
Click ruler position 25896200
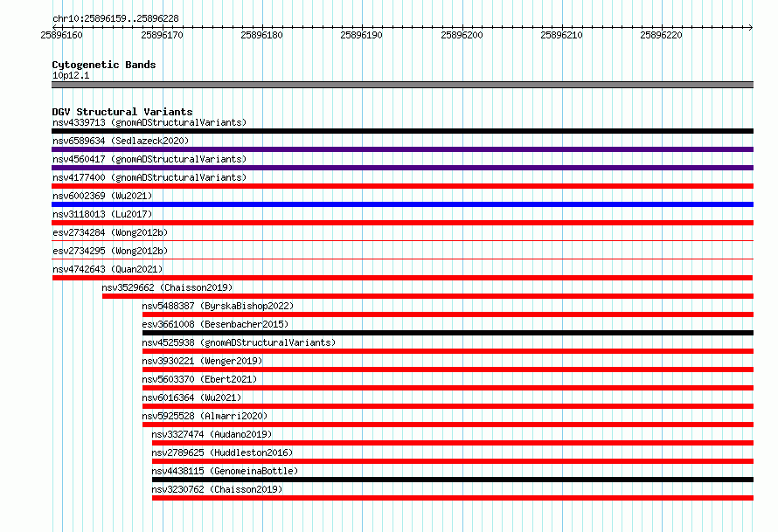pyautogui.click(x=462, y=35)
